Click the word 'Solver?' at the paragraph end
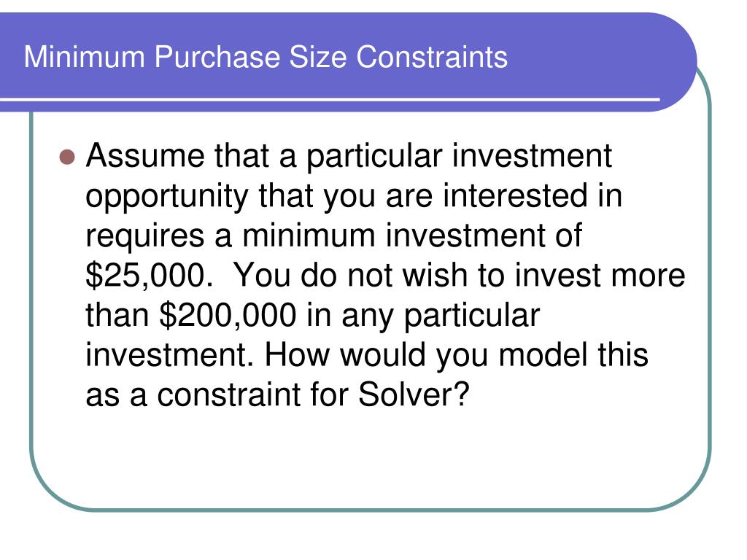 tap(414, 394)
